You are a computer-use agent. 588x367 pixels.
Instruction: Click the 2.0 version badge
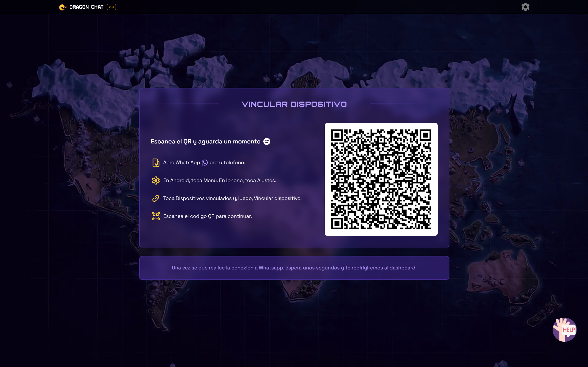(111, 7)
